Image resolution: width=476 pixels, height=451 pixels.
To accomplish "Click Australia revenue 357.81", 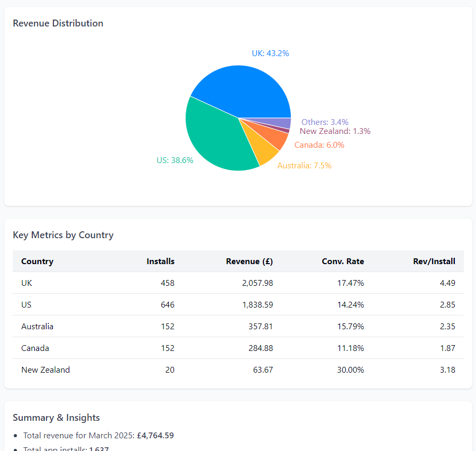I will click(x=261, y=327).
